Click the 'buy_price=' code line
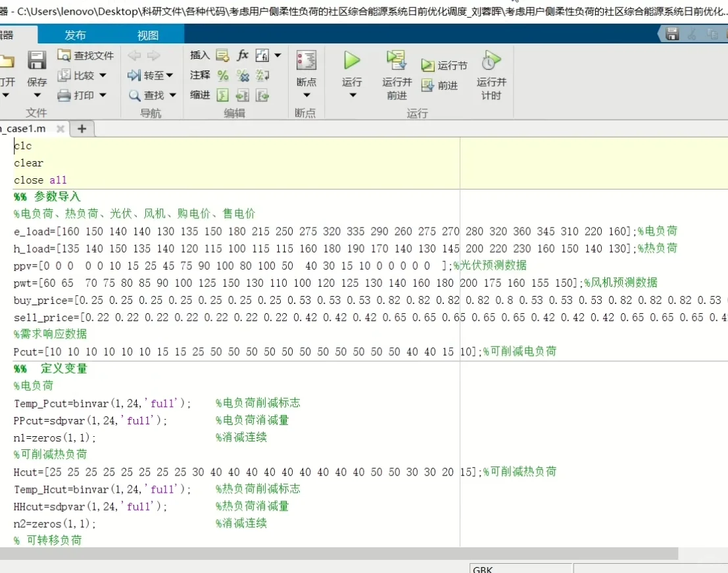The height and width of the screenshot is (573, 728). [x=370, y=301]
